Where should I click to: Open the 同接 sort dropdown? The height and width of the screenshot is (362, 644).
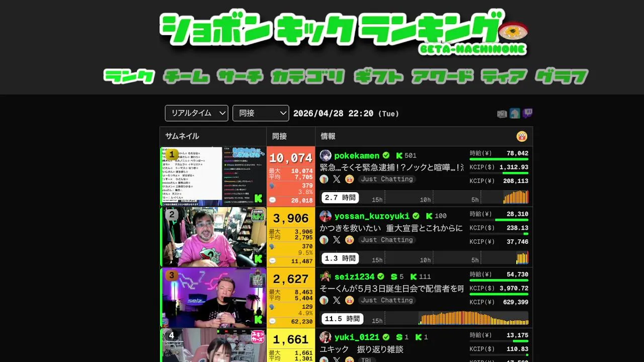261,113
